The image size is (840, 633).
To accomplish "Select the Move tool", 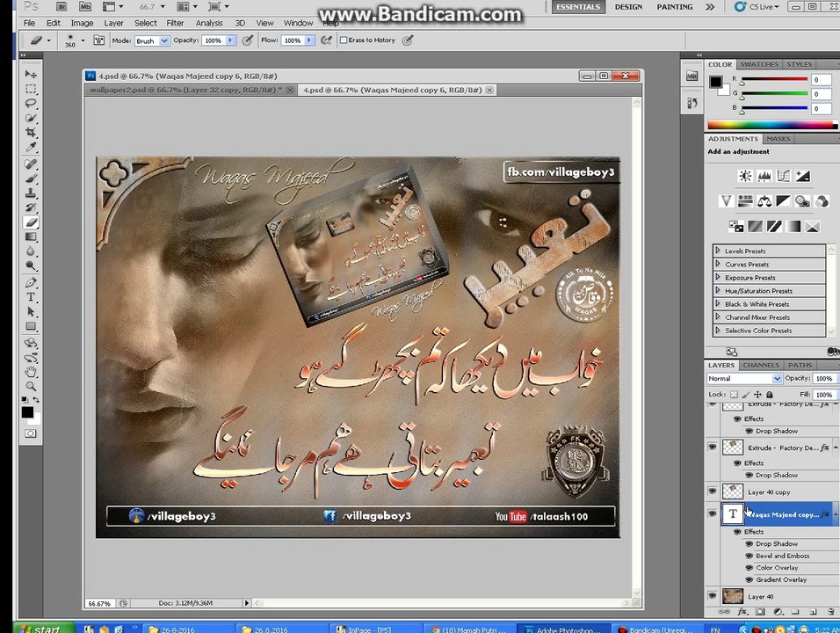I will tap(31, 74).
